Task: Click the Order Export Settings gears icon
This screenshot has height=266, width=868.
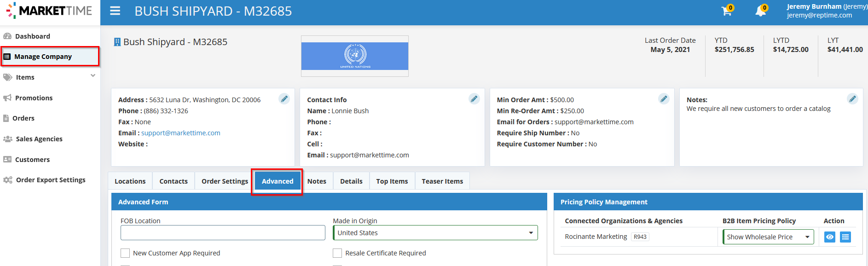Action: tap(8, 180)
